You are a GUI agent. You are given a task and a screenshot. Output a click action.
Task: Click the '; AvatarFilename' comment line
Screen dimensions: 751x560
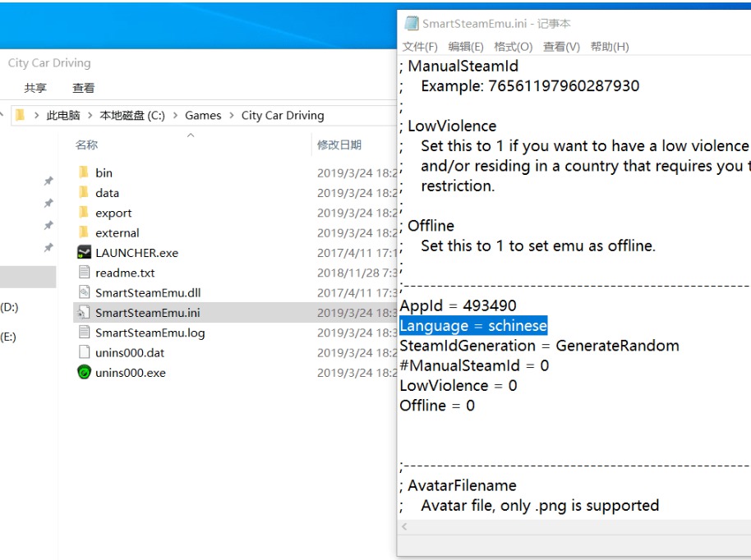(458, 485)
